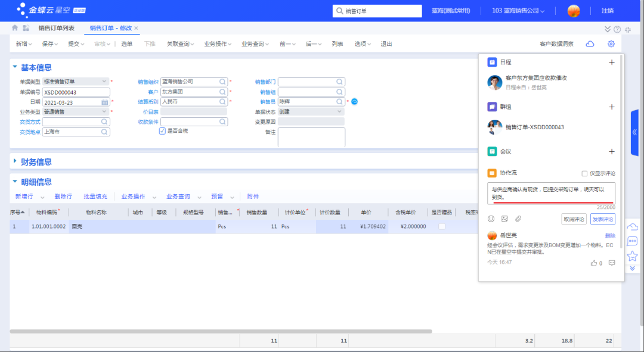Go to the home page icon

(x=15, y=28)
